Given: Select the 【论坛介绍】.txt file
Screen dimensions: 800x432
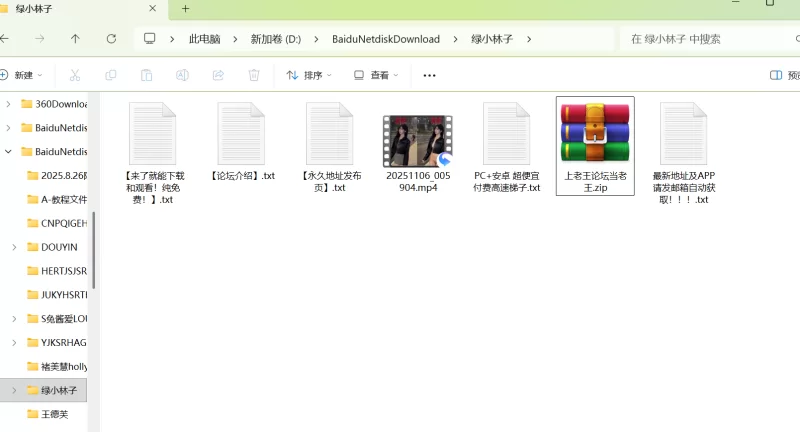Looking at the screenshot, I should pos(241,142).
